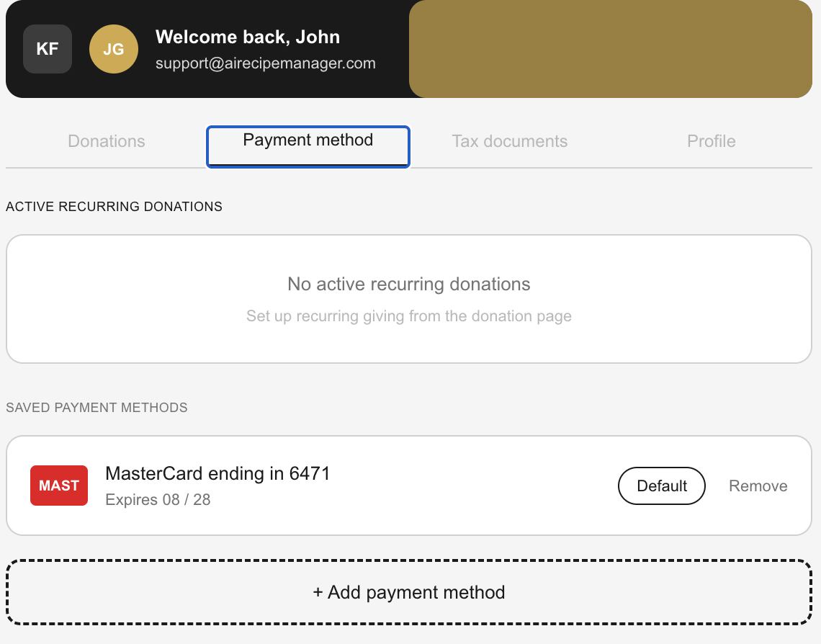Viewport: 821px width, 644px height.
Task: Click the No active recurring donations message
Action: click(409, 284)
